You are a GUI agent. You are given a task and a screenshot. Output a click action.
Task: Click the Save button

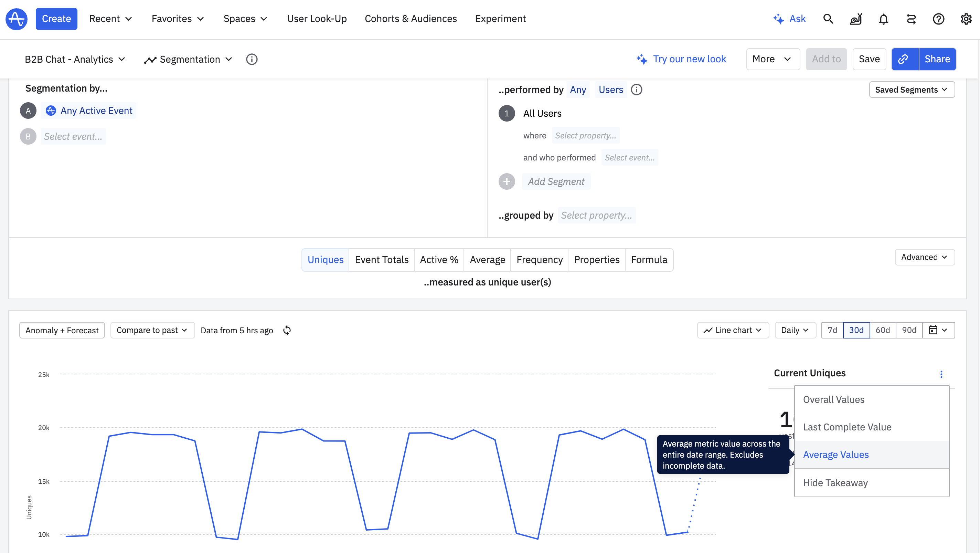(869, 59)
